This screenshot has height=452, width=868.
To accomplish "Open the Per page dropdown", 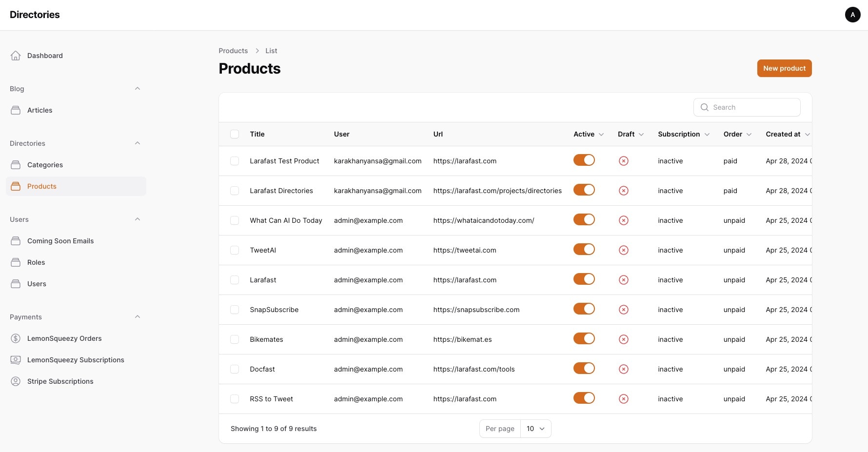I will point(535,429).
